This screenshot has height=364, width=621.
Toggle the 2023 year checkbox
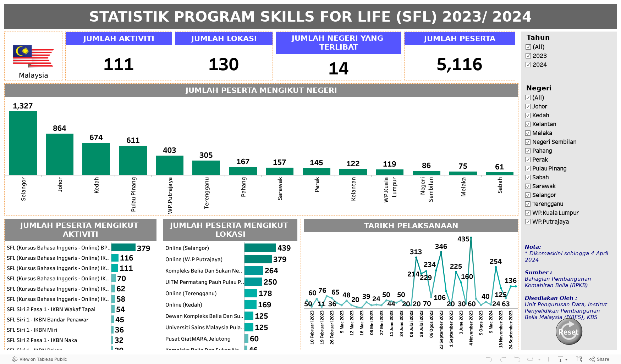[528, 56]
